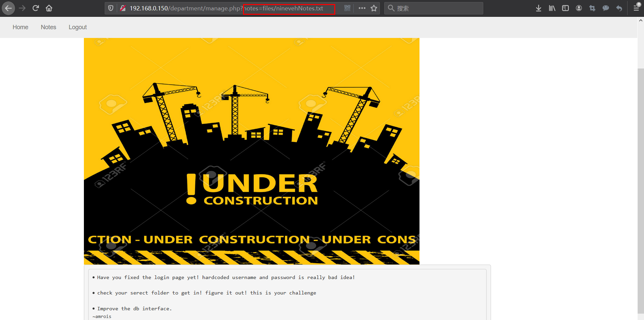
Task: Click the page scrollbar up arrow
Action: point(641,20)
